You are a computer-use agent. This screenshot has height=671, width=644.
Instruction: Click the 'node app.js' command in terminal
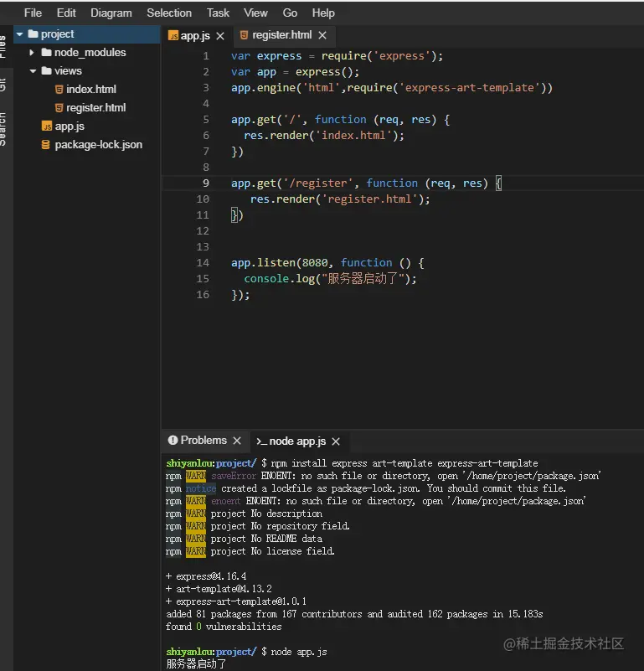tap(299, 652)
